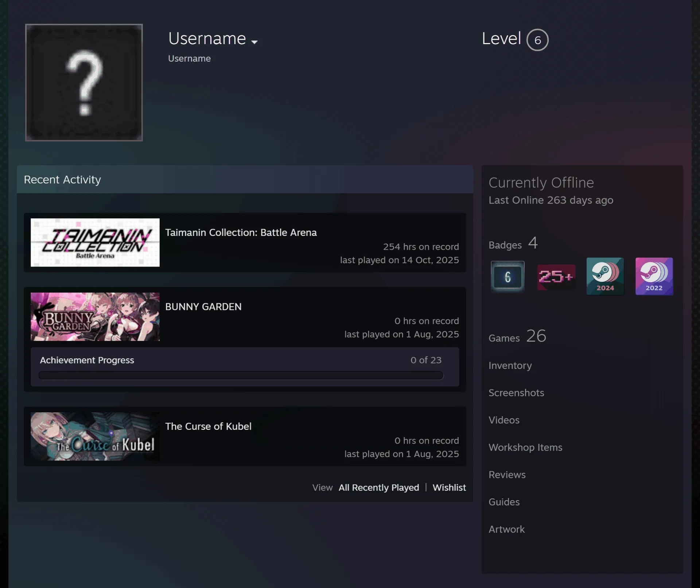Viewport: 700px width, 588px height.
Task: Click the 0 of 23 achievement count
Action: point(426,360)
